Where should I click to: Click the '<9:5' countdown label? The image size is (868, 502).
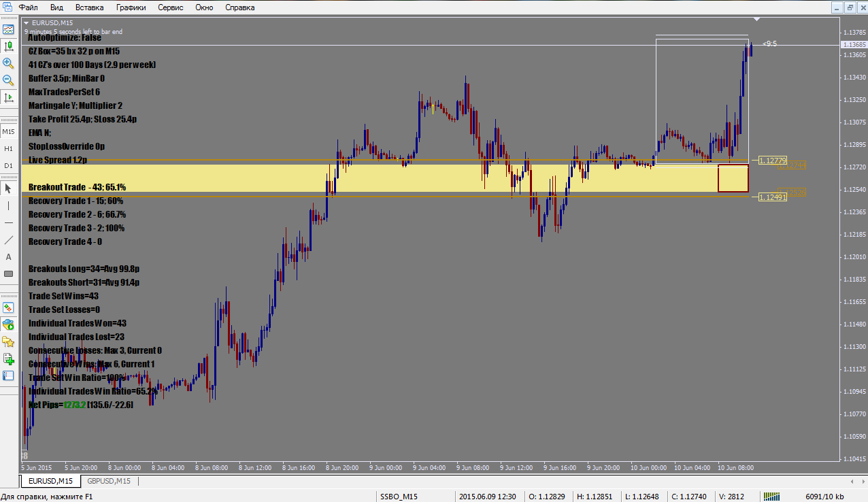pos(769,44)
